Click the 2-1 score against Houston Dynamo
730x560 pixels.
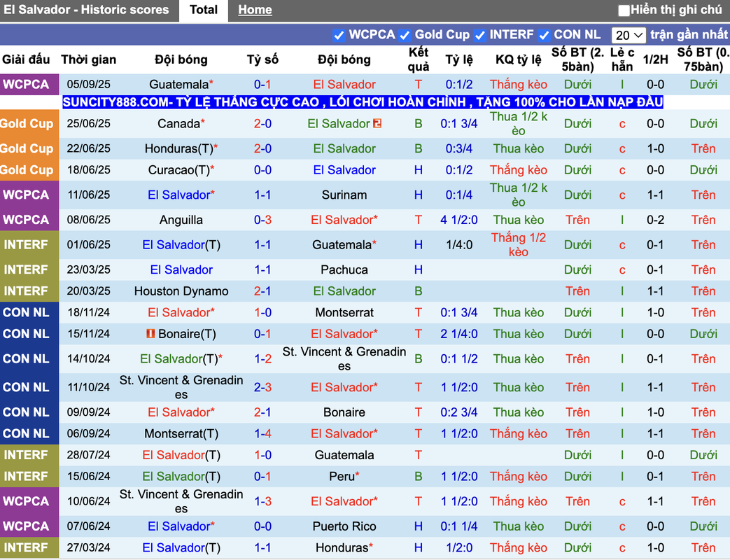coord(262,291)
